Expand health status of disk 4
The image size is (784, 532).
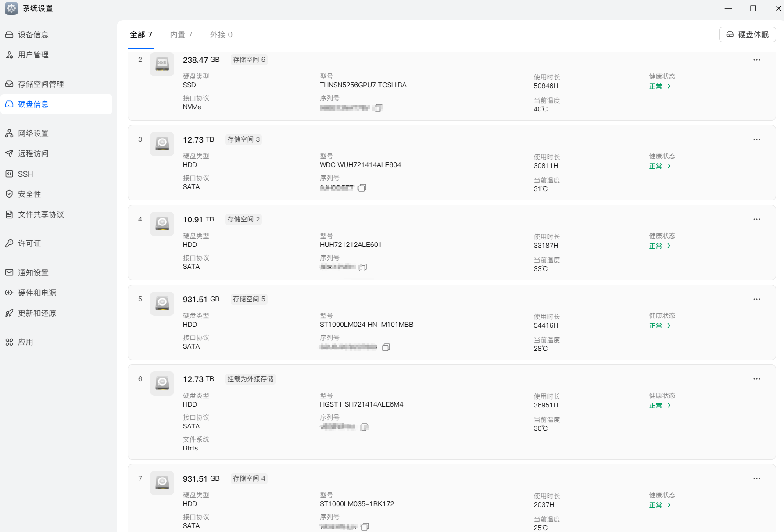tap(660, 246)
